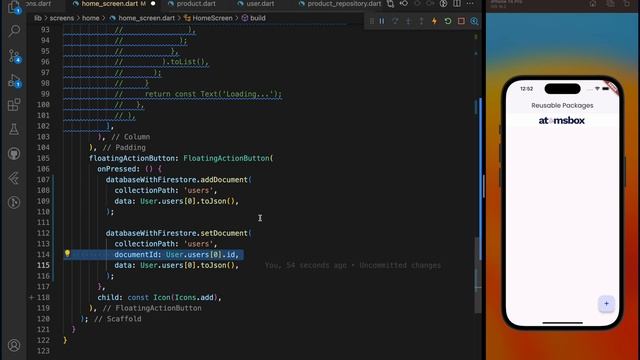Image resolution: width=640 pixels, height=360 pixels.
Task: Split the editor to the right
Action: (457, 4)
